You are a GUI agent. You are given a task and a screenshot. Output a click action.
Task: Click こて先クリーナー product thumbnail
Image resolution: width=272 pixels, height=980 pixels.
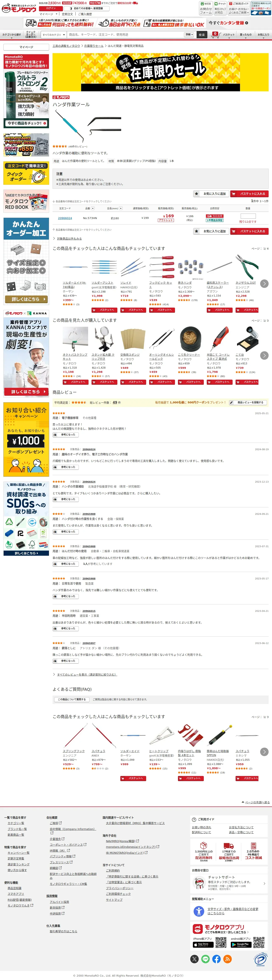coord(191,339)
